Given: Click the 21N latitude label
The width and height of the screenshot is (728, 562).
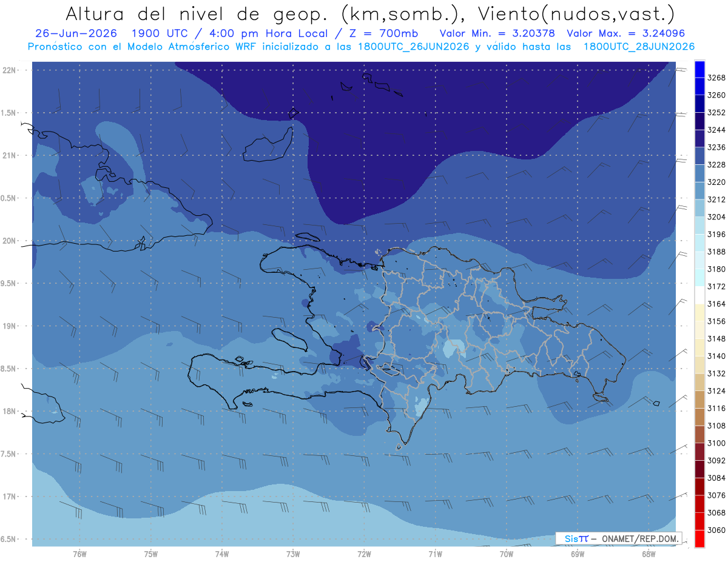Looking at the screenshot, I should click(10, 156).
